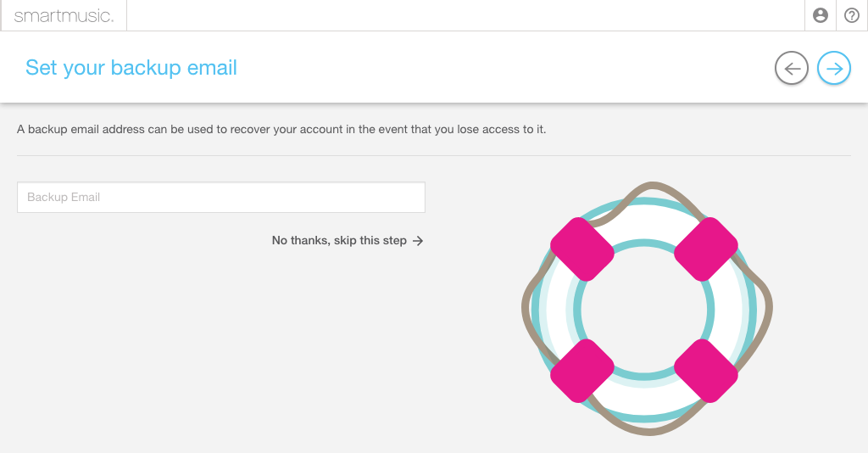Open the account profile icon
Image resolution: width=868 pixels, height=453 pixels.
pos(820,15)
